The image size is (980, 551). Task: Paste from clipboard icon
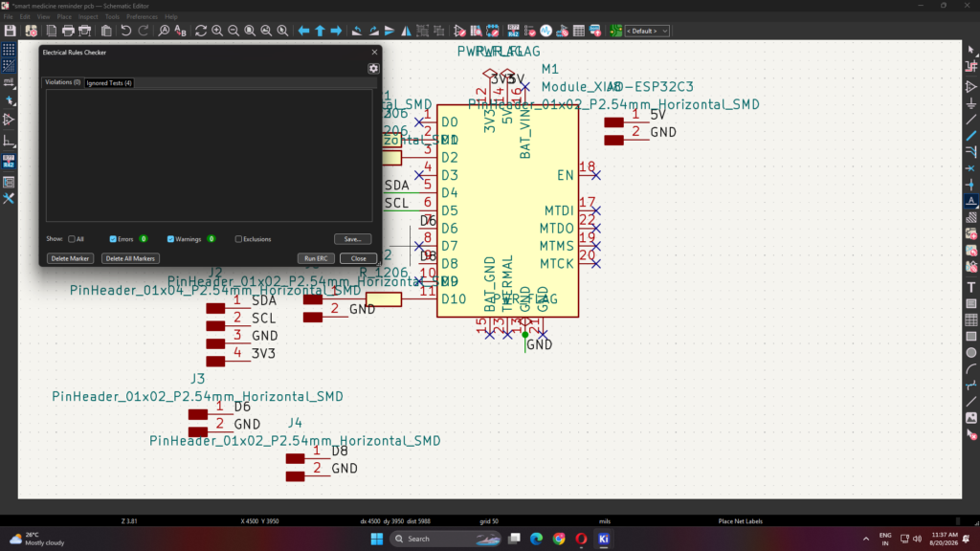click(x=106, y=31)
